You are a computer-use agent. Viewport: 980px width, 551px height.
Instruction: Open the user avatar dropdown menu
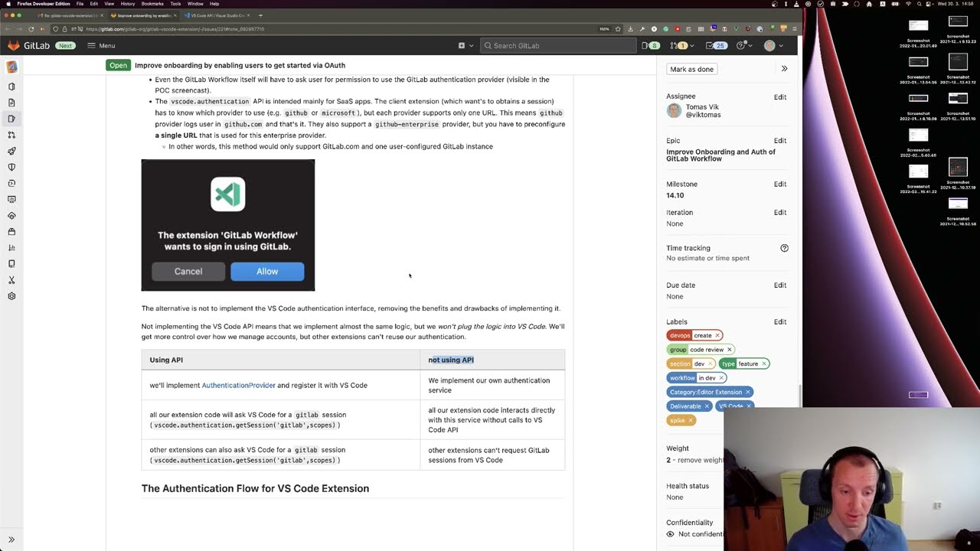(773, 46)
